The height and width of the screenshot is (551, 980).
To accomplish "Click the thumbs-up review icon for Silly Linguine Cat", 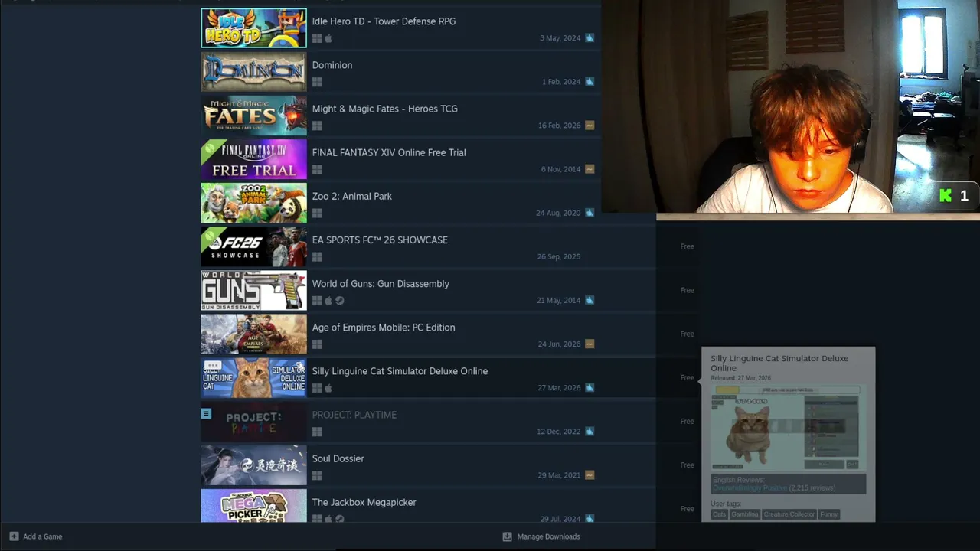I will coord(590,387).
